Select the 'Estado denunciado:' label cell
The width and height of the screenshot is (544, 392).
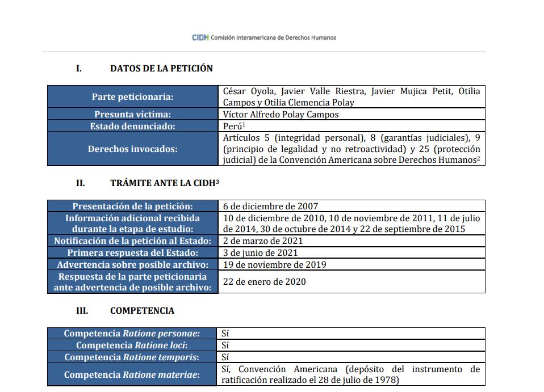click(132, 127)
